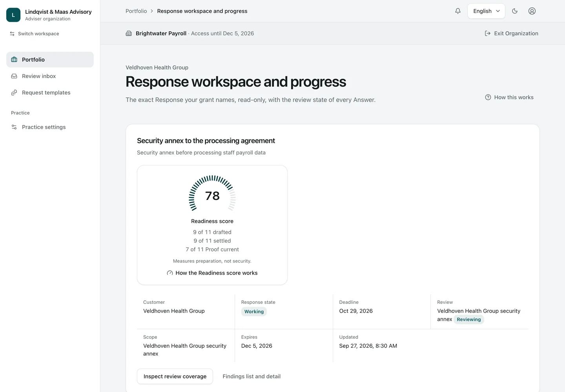
Task: Click the breadcrumb chevron separator
Action: pyautogui.click(x=152, y=11)
